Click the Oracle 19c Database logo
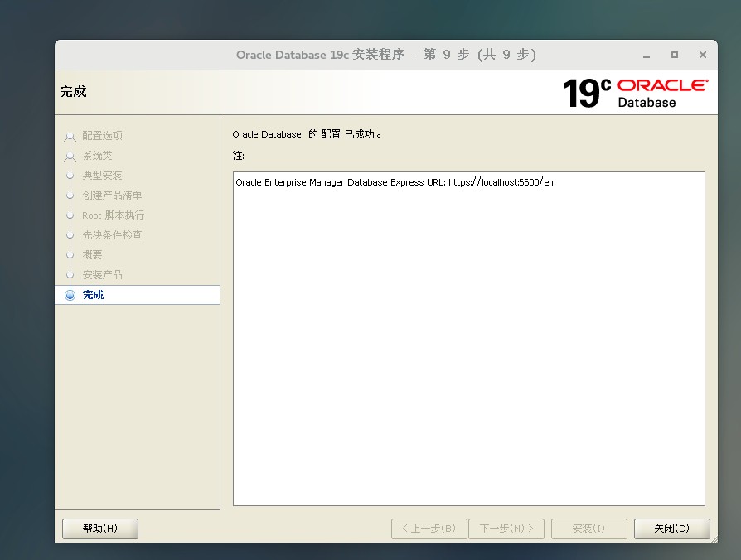 [635, 93]
